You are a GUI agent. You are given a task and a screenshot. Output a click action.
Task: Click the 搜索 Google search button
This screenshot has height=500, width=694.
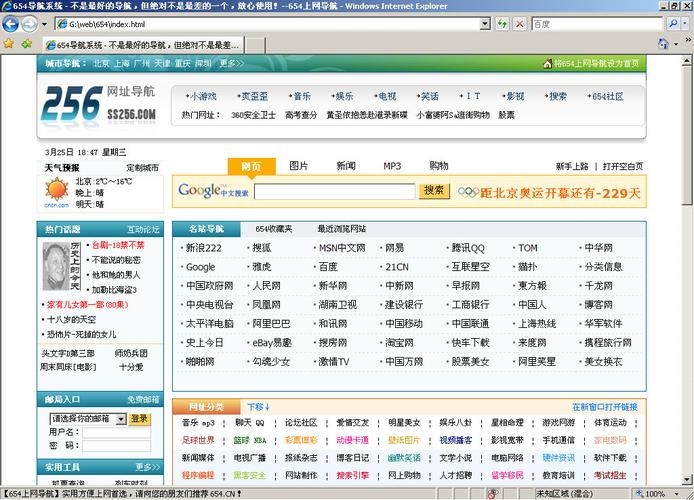coord(434,191)
